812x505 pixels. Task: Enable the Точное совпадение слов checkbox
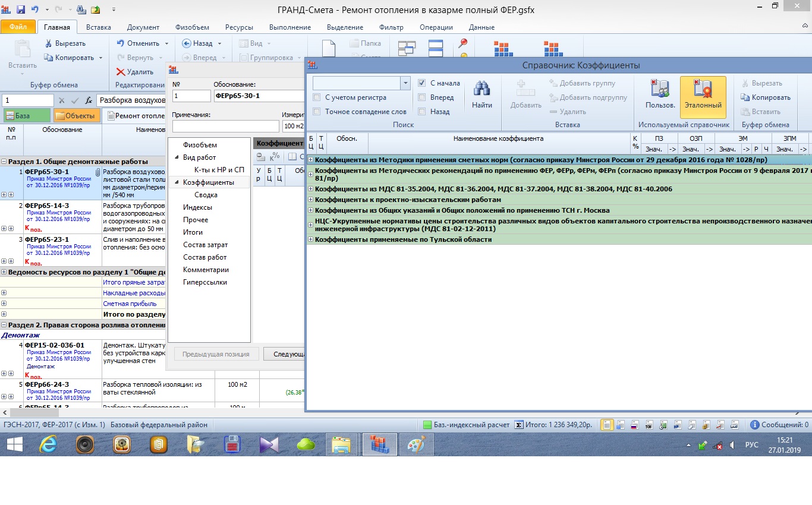(x=317, y=112)
